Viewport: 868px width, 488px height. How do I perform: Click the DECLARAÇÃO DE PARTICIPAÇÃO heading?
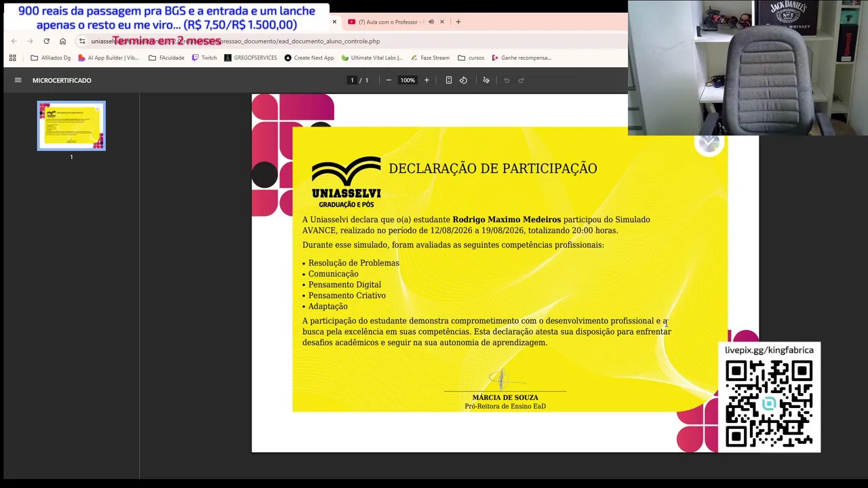click(493, 168)
